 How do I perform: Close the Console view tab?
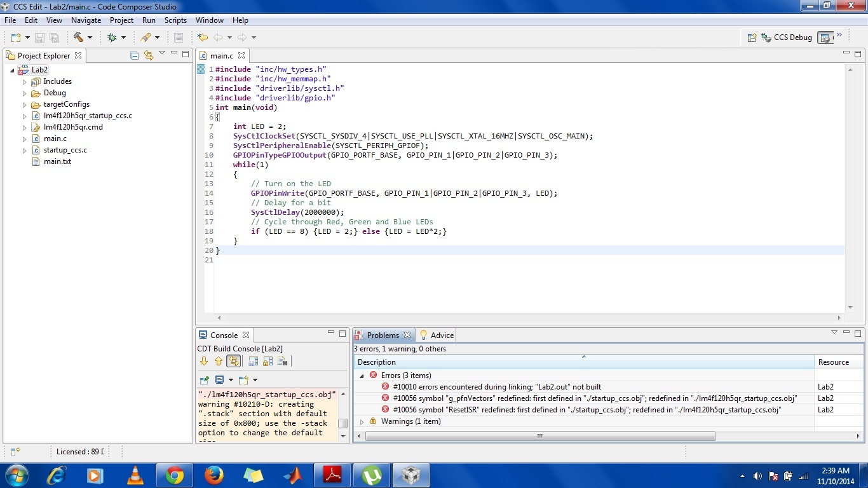[246, 335]
